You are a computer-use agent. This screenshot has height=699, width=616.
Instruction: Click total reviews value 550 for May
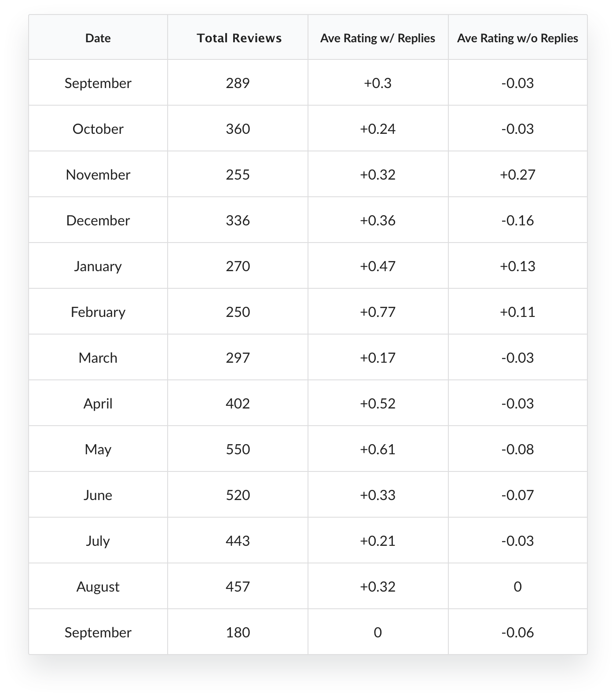point(238,449)
